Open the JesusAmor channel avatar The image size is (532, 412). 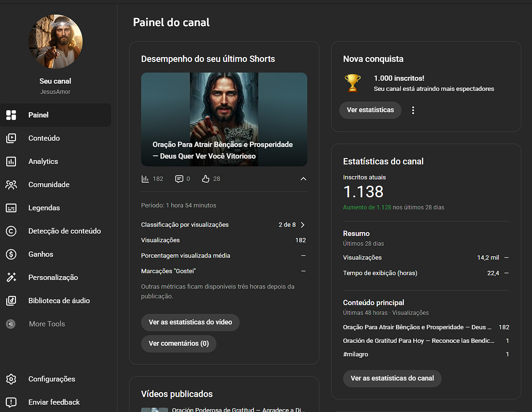[56, 42]
